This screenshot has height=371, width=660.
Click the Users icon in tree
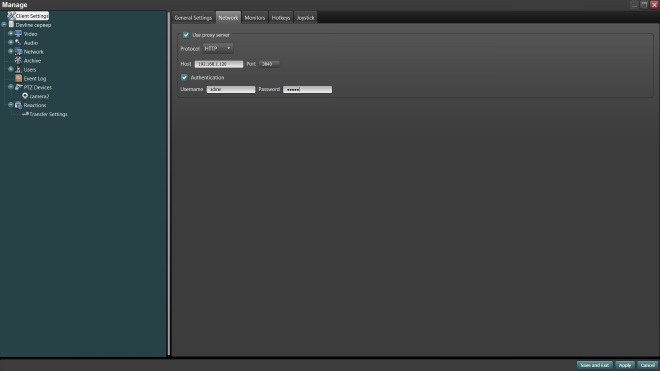click(18, 69)
